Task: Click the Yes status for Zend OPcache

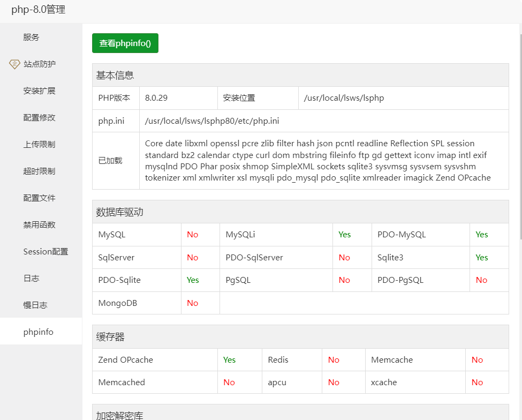Action: pyautogui.click(x=229, y=360)
